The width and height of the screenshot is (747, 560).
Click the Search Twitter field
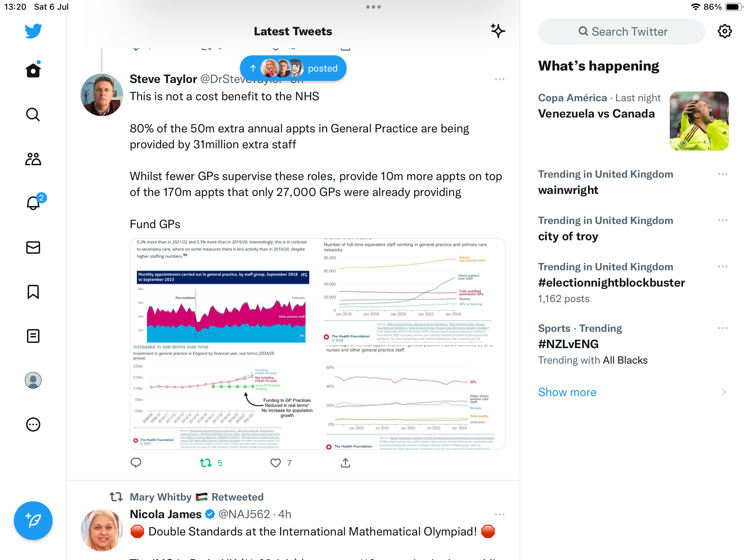(621, 31)
